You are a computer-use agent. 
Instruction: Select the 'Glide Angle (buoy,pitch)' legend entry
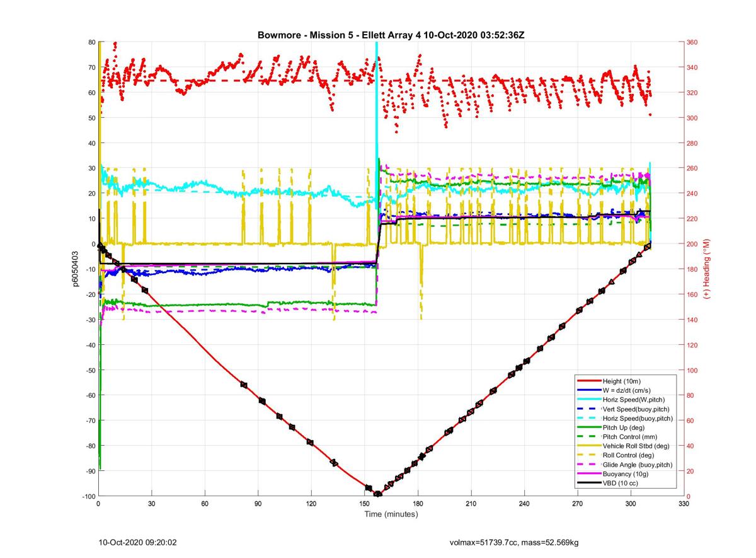coord(638,464)
